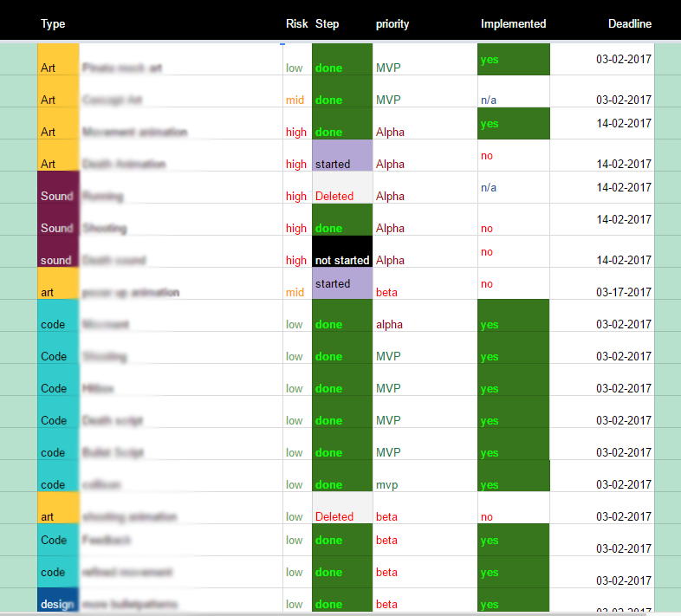This screenshot has height=616, width=681.
Task: Select the lowercase 'mvp' priority cell
Action: (388, 484)
